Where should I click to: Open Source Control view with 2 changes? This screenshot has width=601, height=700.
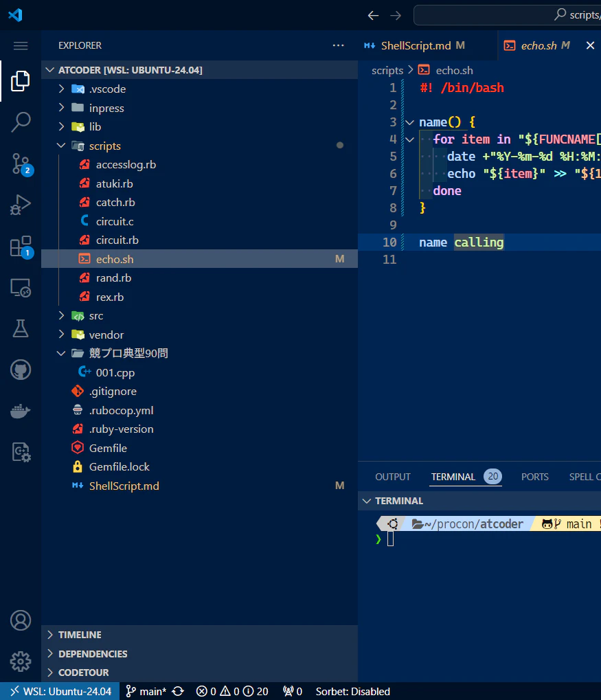(x=21, y=163)
